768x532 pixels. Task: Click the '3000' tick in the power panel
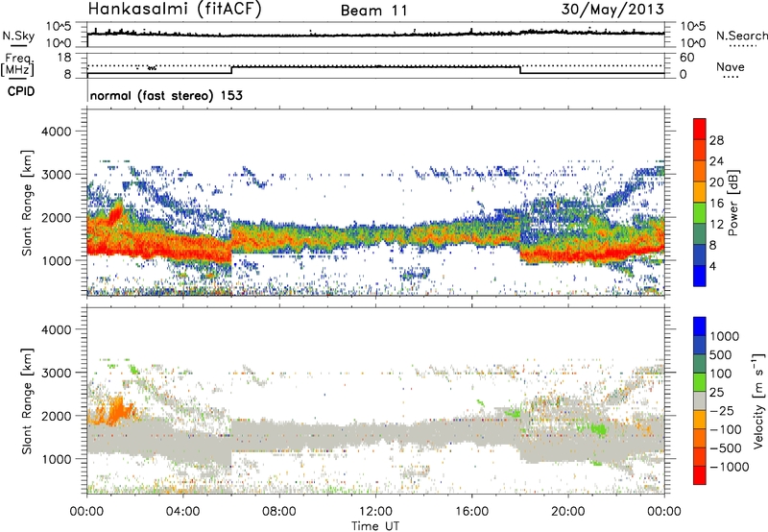point(57,175)
